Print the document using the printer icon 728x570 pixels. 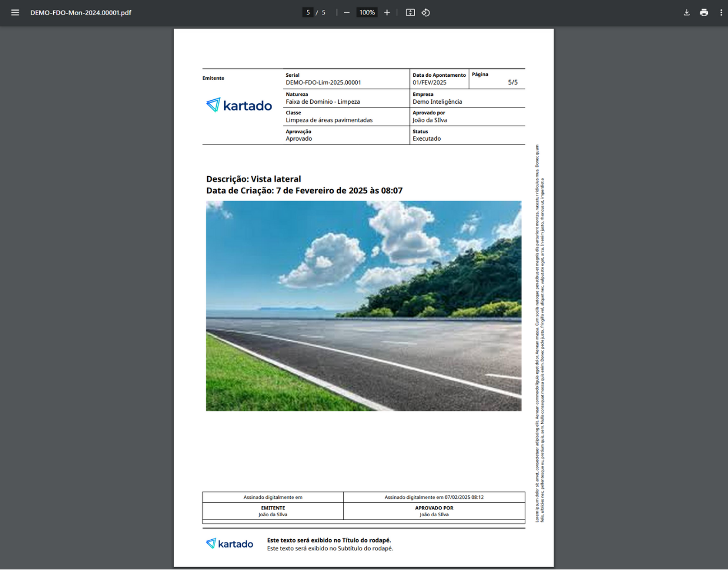tap(704, 12)
